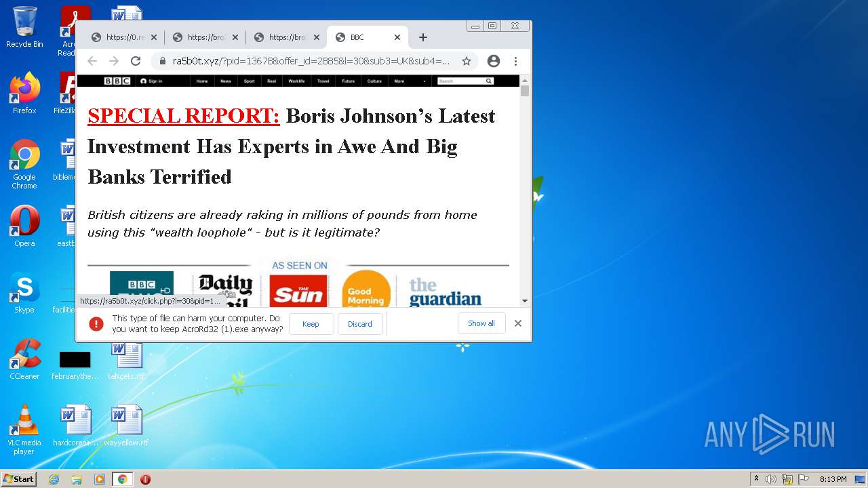
Task: Click the Sign in link
Action: [x=151, y=81]
